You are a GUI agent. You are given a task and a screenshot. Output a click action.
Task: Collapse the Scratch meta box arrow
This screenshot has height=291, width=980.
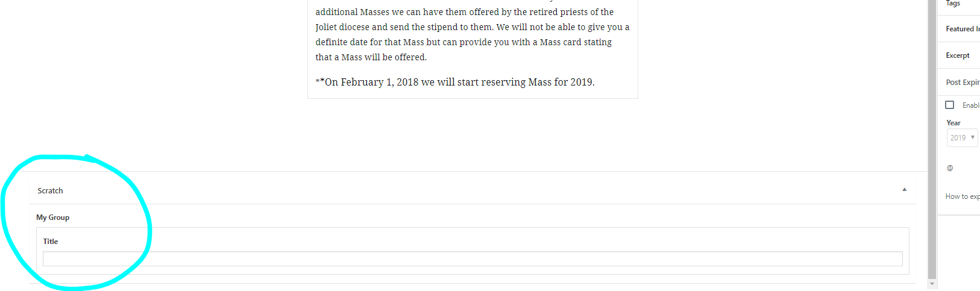click(x=904, y=190)
